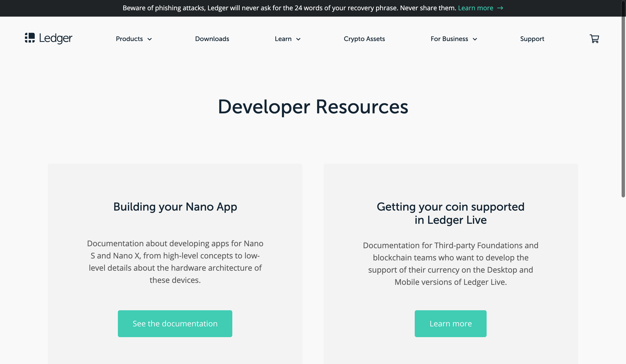Click the Third-party Foundations description text

pos(450,264)
